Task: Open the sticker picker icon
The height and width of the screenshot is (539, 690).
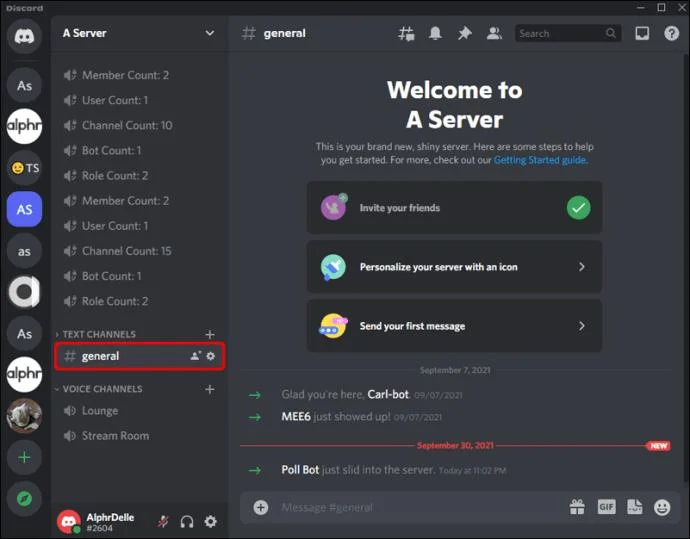Action: click(x=635, y=507)
